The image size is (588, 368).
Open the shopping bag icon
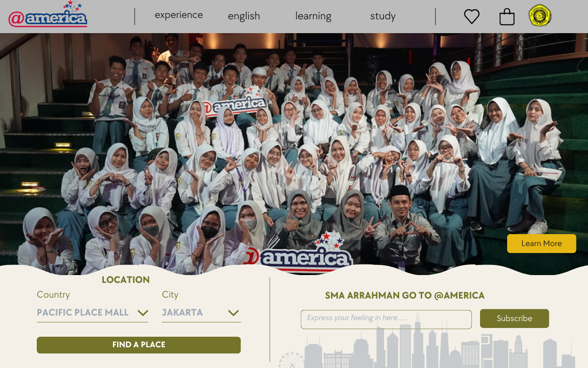click(x=507, y=17)
